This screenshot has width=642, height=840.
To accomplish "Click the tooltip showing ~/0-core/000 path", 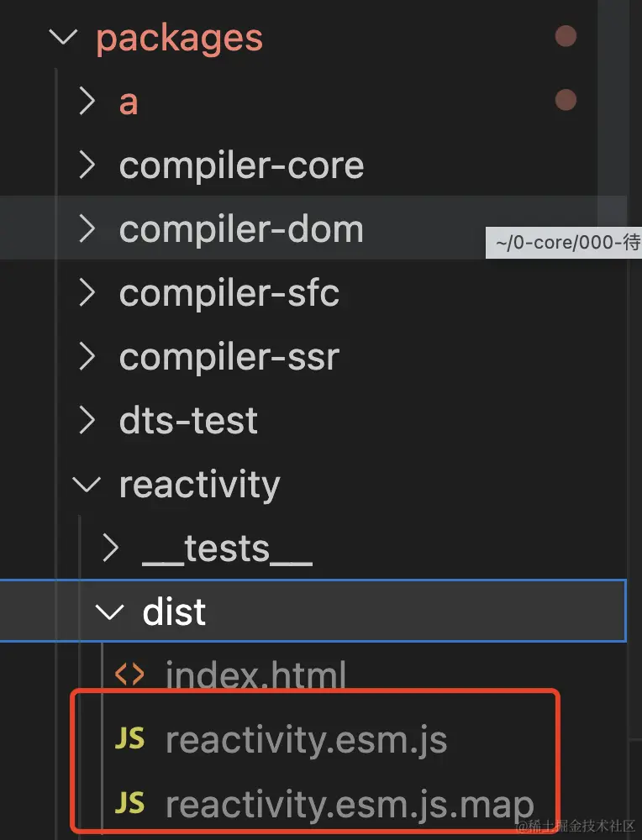I will click(563, 243).
